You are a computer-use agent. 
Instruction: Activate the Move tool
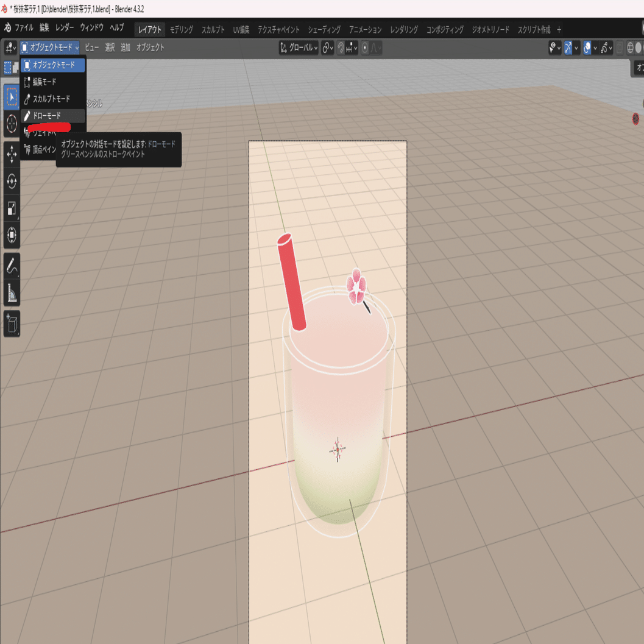click(x=12, y=154)
